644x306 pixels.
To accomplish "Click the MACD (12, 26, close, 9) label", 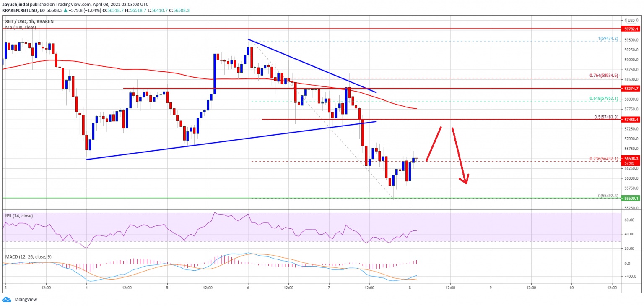I will coord(28,256).
